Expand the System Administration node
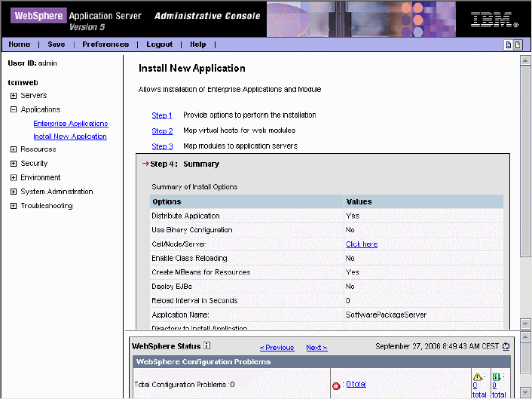Image resolution: width=532 pixels, height=399 pixels. 14,192
